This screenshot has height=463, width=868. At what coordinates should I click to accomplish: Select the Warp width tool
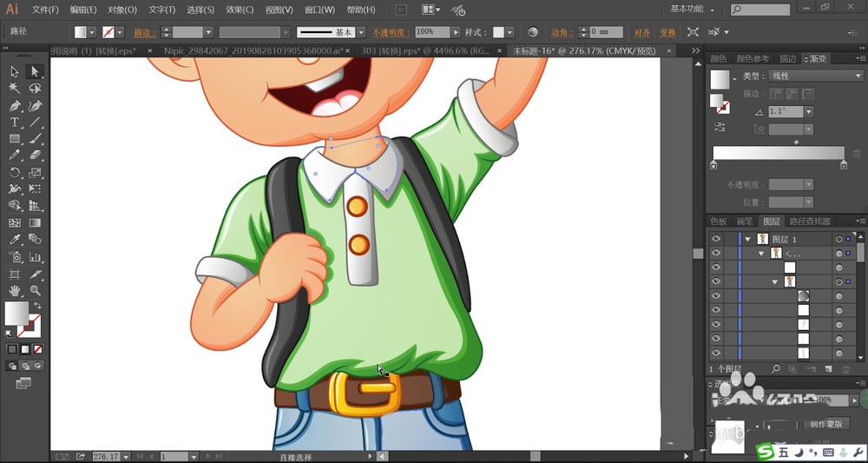(15, 189)
